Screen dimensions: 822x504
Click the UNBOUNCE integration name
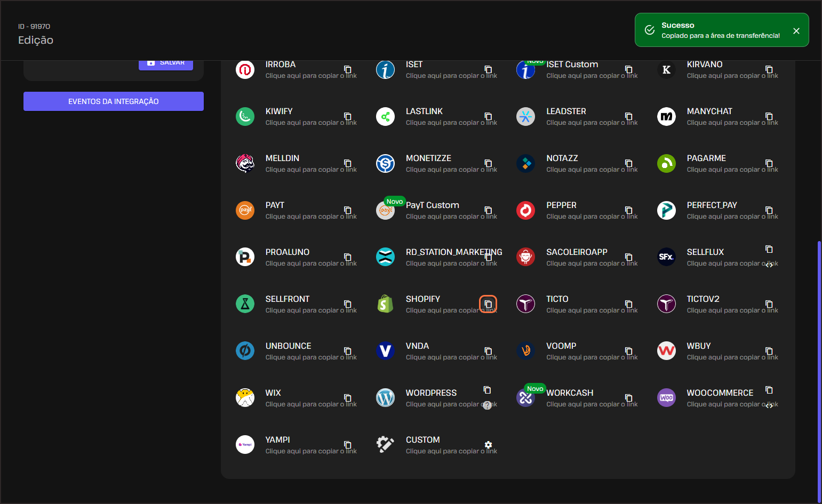[289, 346]
